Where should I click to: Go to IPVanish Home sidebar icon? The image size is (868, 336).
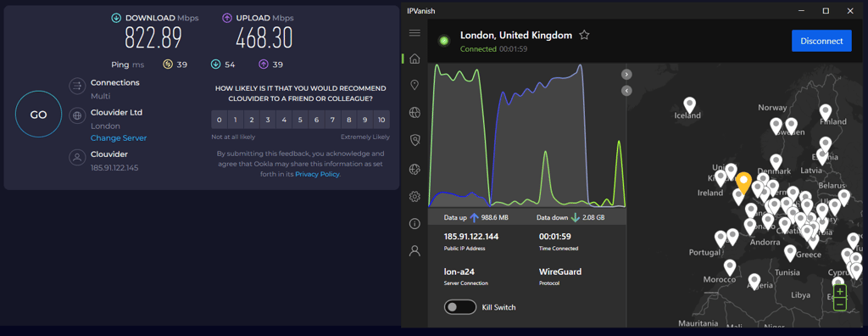point(415,59)
